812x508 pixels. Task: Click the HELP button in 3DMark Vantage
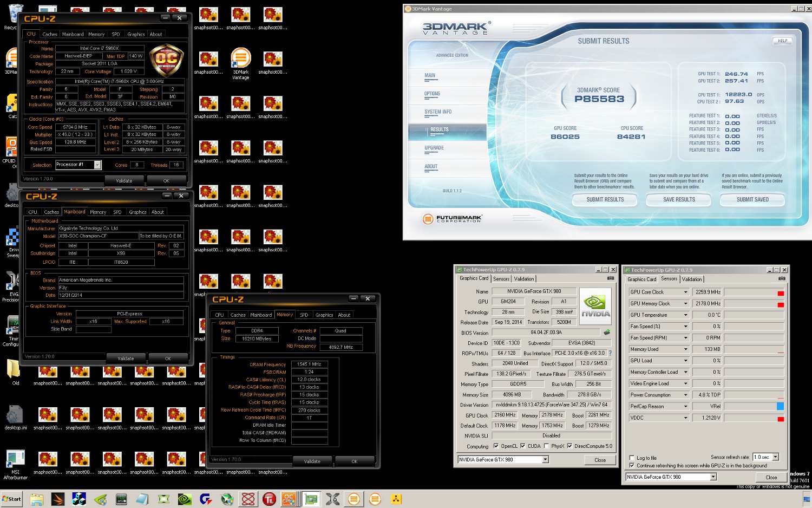(x=782, y=41)
